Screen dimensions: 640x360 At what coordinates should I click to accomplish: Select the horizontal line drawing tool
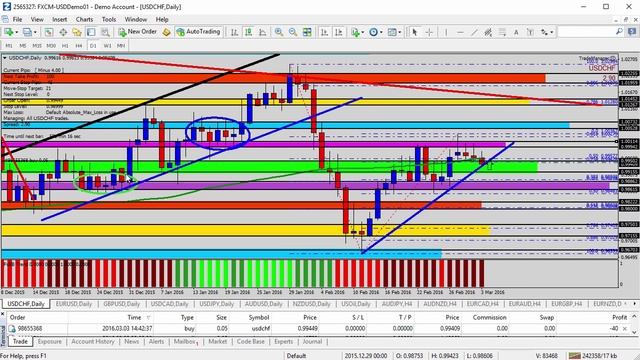point(460,32)
